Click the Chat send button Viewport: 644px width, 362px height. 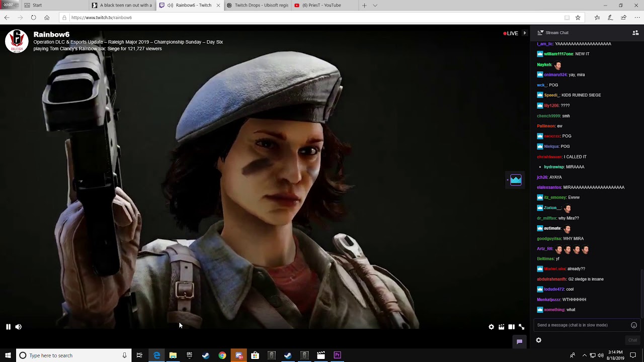(x=632, y=340)
